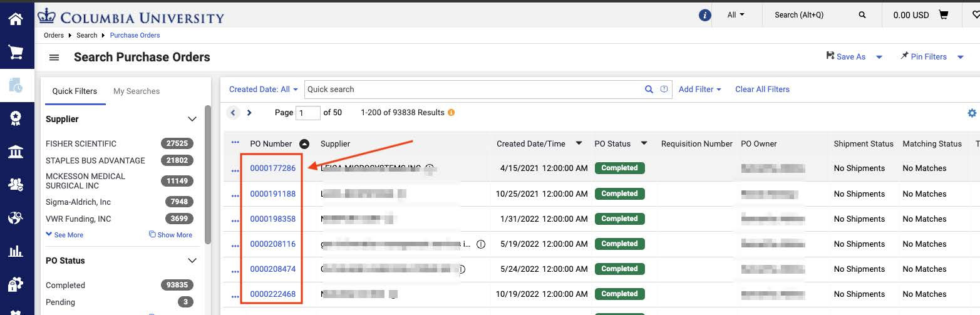Click the Quick search input field
Screen dimensions: 980x315
tap(473, 90)
